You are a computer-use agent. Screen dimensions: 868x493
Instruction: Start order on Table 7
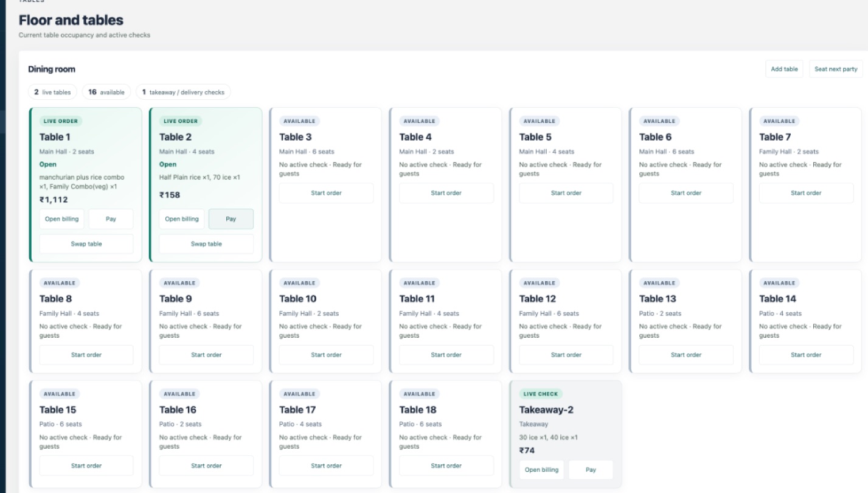click(x=806, y=193)
